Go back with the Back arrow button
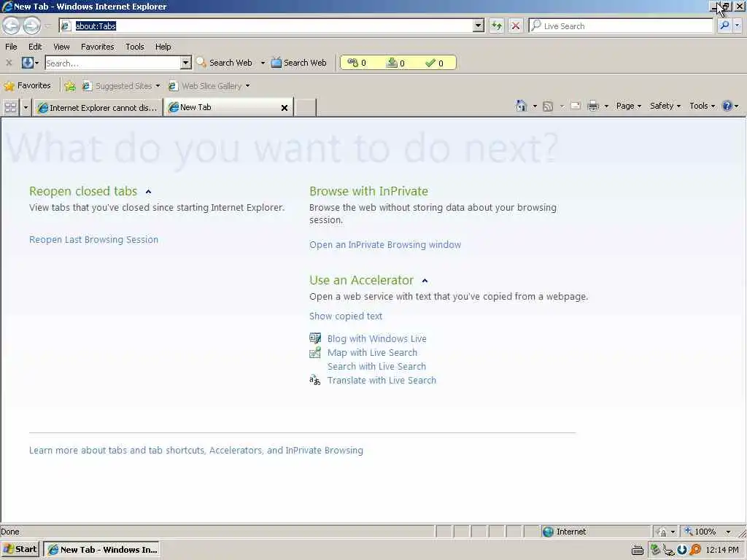747x560 pixels. [12, 26]
